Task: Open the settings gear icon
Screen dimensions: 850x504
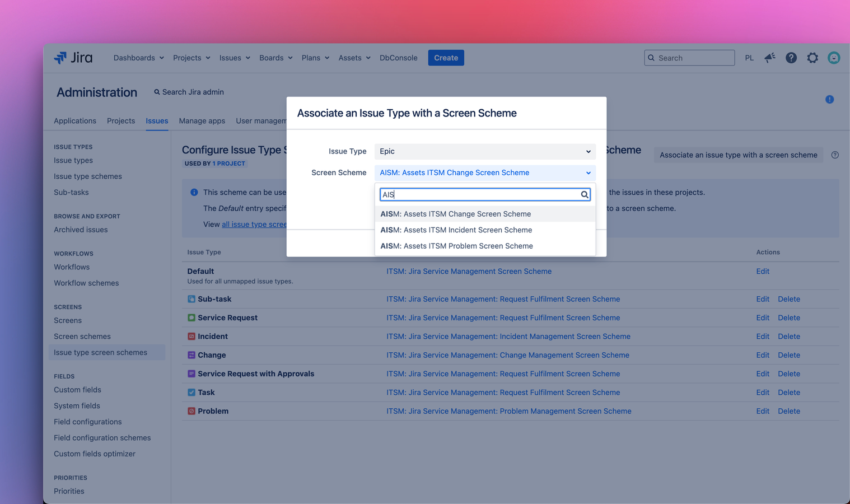Action: (x=812, y=58)
